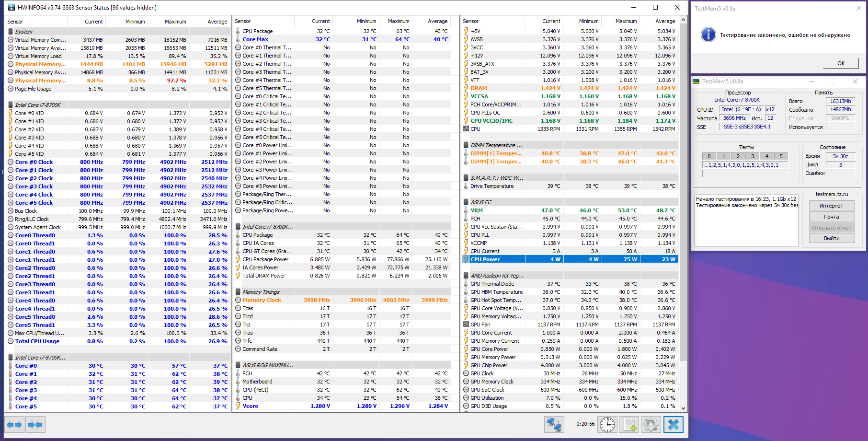The width and height of the screenshot is (868, 441).
Task: Click the Интернет button in TestMem5
Action: pyautogui.click(x=831, y=206)
